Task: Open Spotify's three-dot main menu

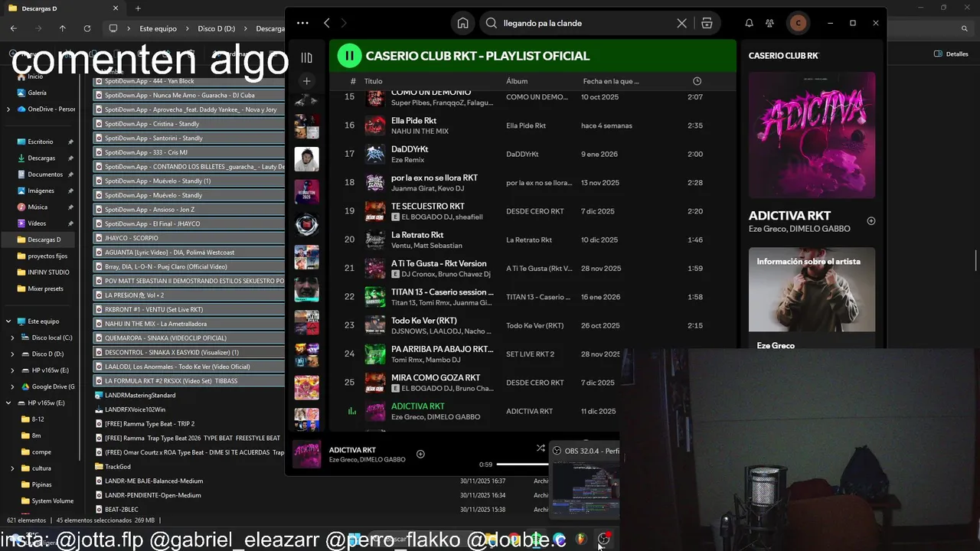Action: pos(302,23)
